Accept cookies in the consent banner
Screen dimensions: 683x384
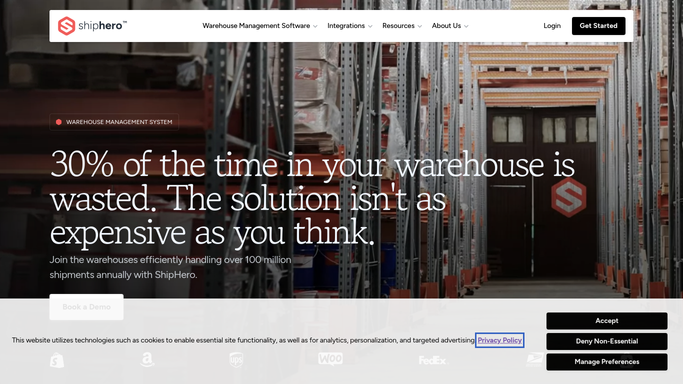[607, 321]
